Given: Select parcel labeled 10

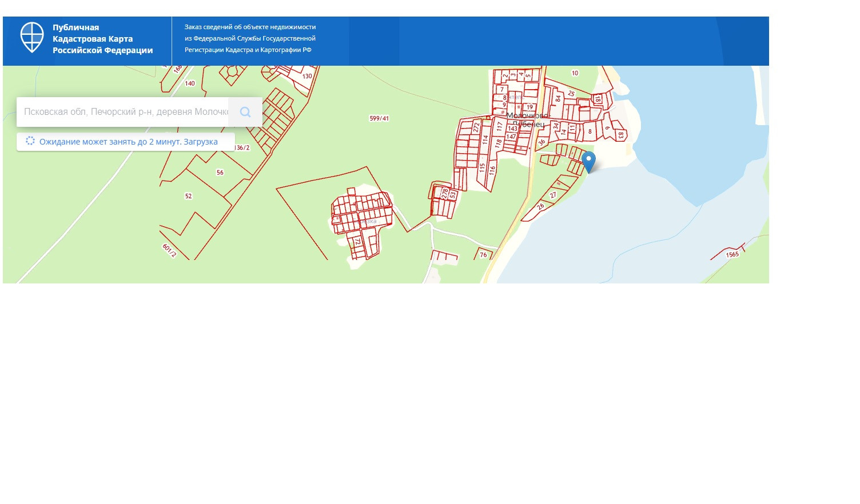Looking at the screenshot, I should click(x=575, y=73).
